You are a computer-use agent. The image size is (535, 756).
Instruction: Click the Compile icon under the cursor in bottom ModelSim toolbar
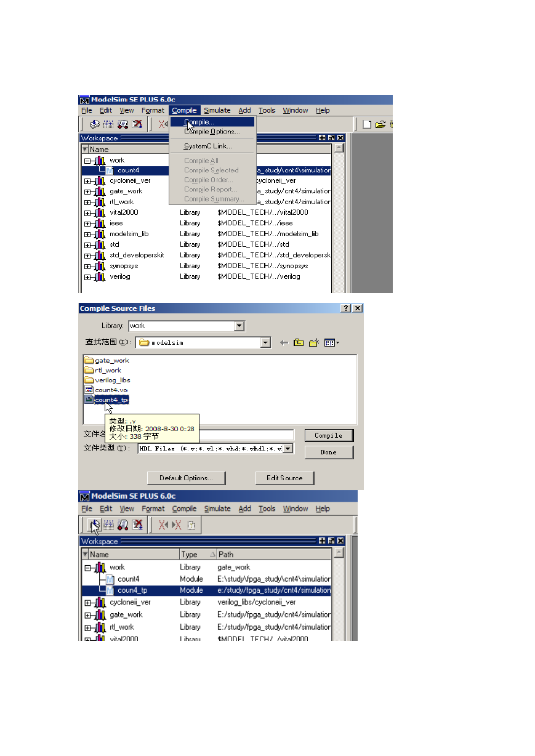[x=95, y=525]
